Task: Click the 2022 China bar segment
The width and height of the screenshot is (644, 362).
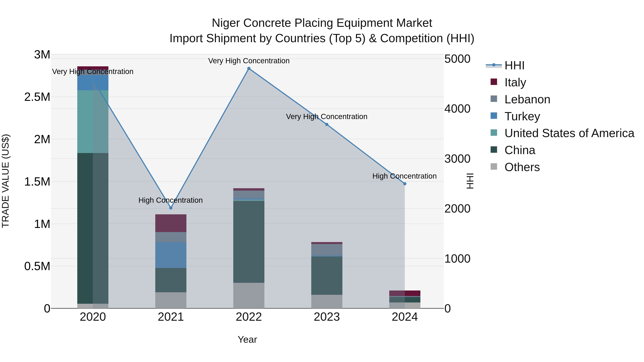Action: (249, 242)
